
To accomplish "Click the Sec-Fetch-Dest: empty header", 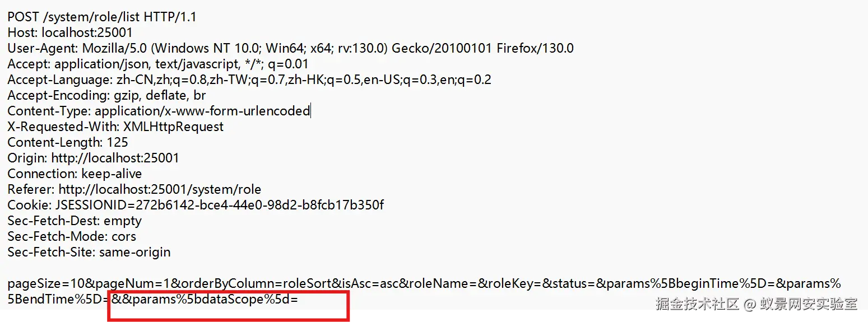I will (x=75, y=221).
